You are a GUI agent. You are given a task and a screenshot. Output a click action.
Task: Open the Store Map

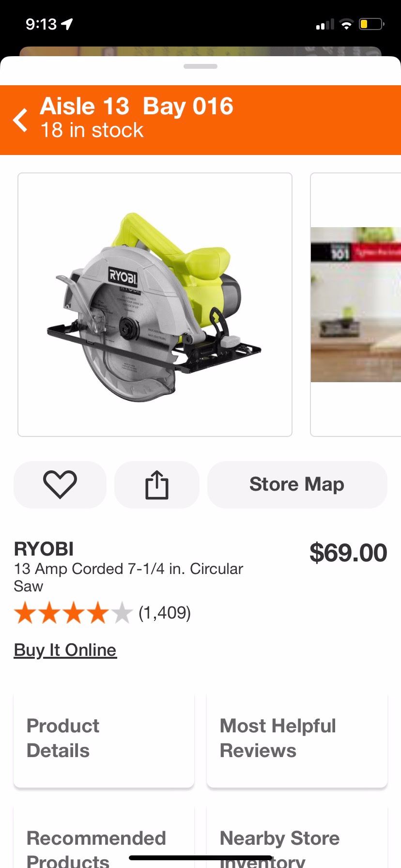point(297,484)
